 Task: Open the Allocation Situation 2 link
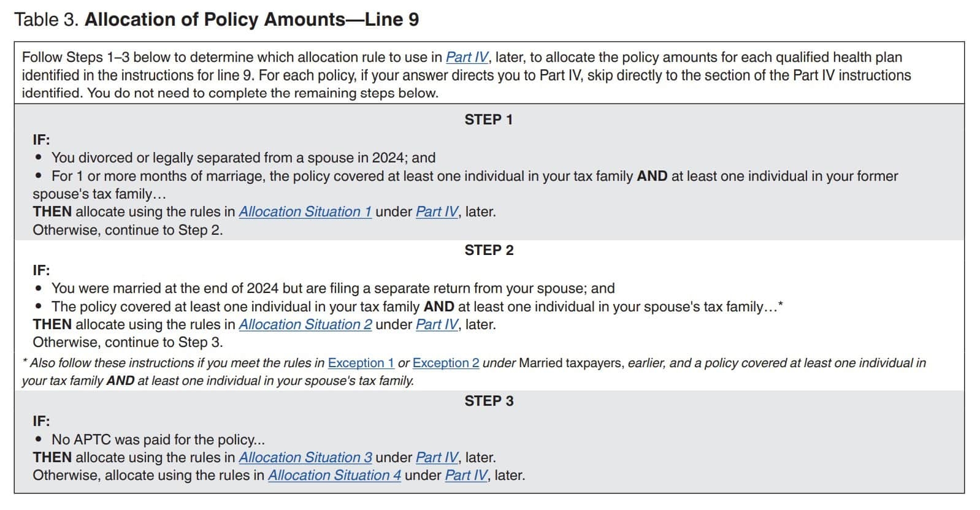[305, 325]
